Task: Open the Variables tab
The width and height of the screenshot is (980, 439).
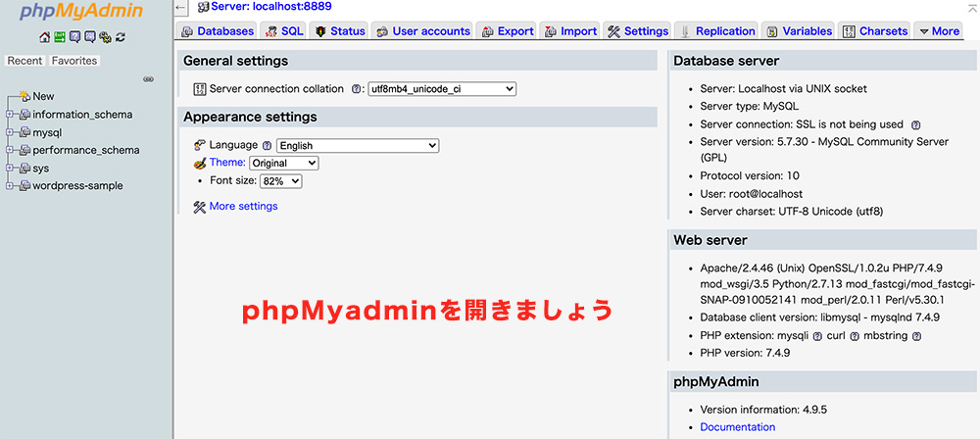Action: click(x=800, y=30)
